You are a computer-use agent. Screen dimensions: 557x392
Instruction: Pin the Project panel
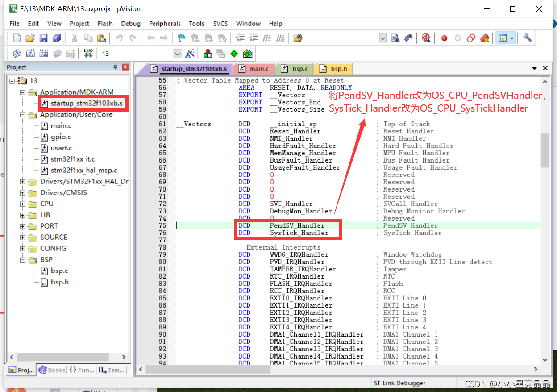coord(115,67)
